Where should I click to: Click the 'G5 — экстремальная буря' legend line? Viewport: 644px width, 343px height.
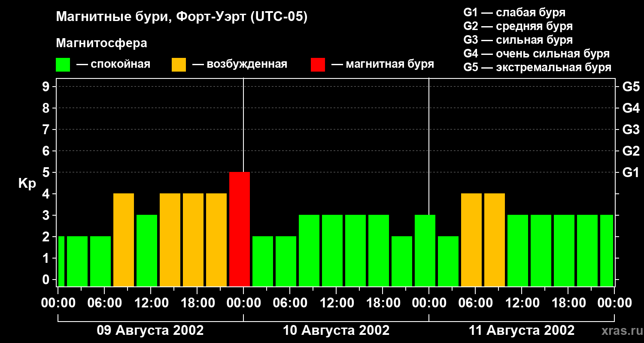coord(537,67)
